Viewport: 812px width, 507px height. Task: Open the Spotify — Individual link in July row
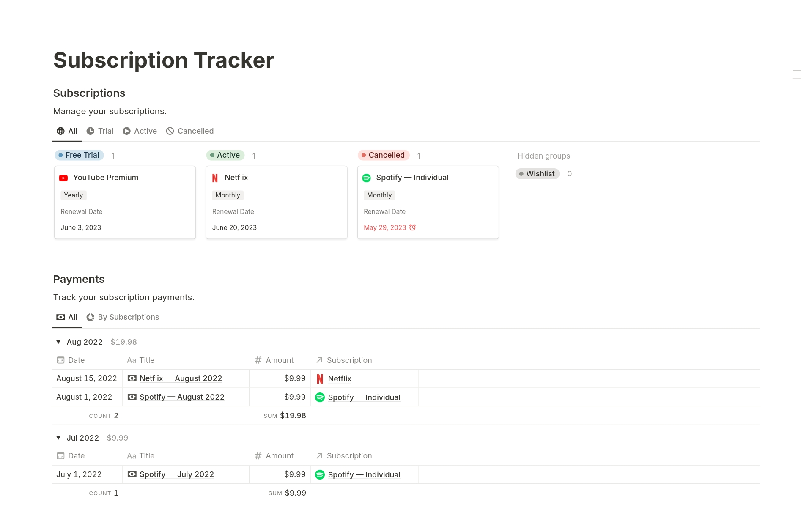coord(364,475)
